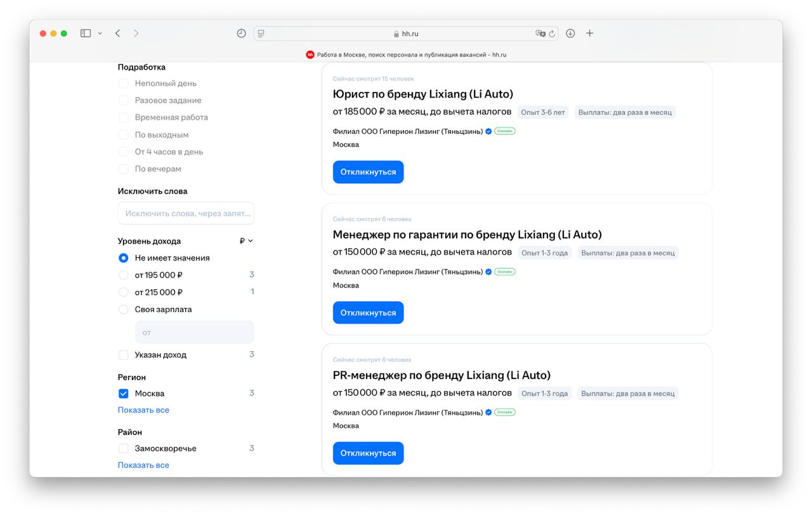Click the forward navigation arrow

136,33
